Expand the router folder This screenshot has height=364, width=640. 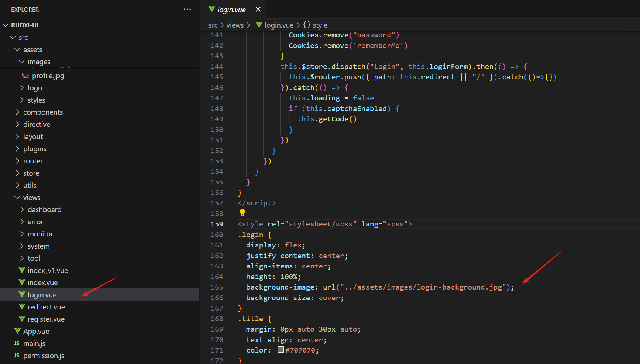pyautogui.click(x=33, y=161)
